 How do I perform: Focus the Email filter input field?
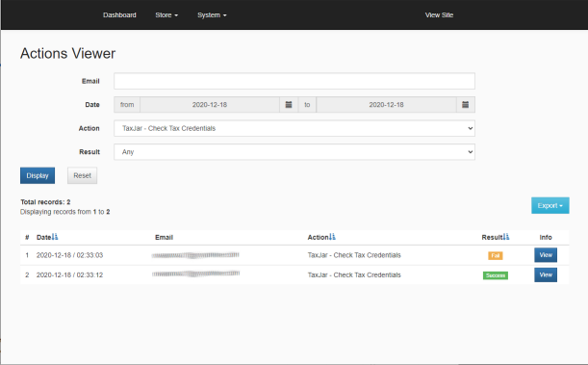point(294,81)
